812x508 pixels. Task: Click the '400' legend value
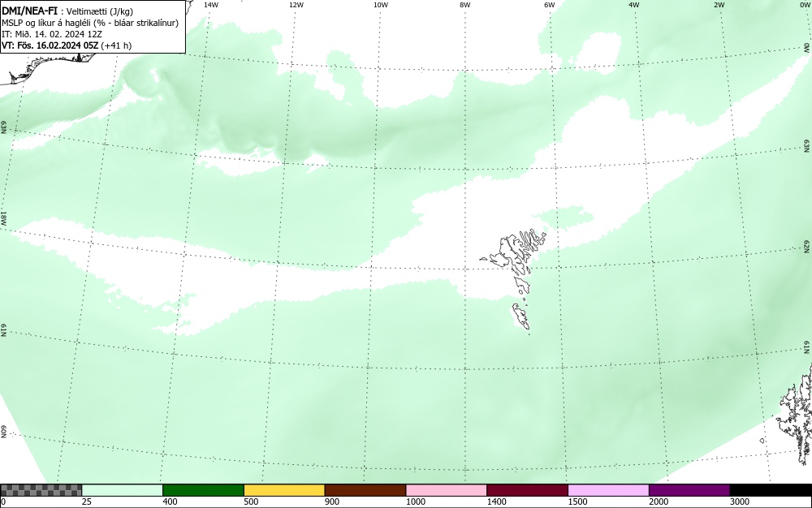pos(170,502)
